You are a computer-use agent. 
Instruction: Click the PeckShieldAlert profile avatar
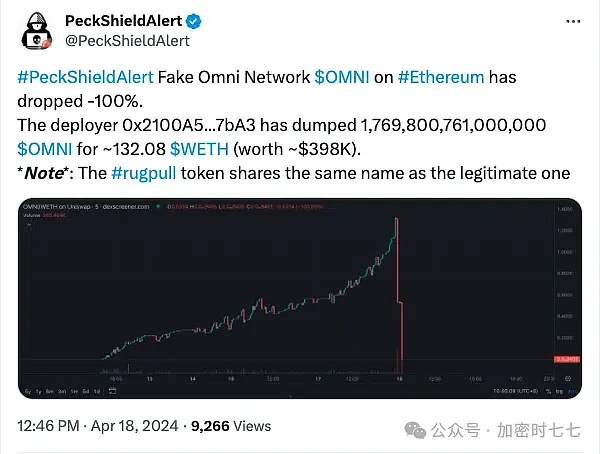(36, 30)
